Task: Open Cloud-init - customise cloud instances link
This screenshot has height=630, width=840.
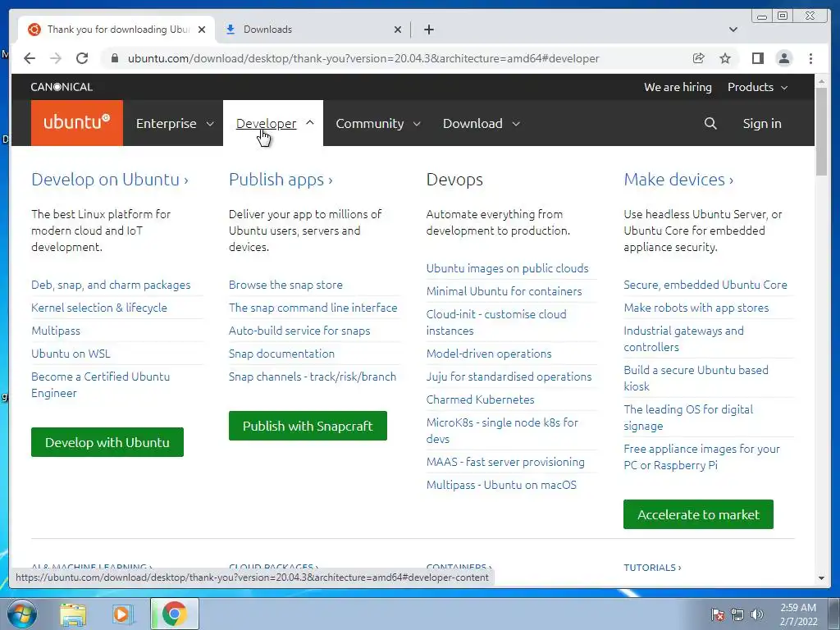Action: point(496,322)
